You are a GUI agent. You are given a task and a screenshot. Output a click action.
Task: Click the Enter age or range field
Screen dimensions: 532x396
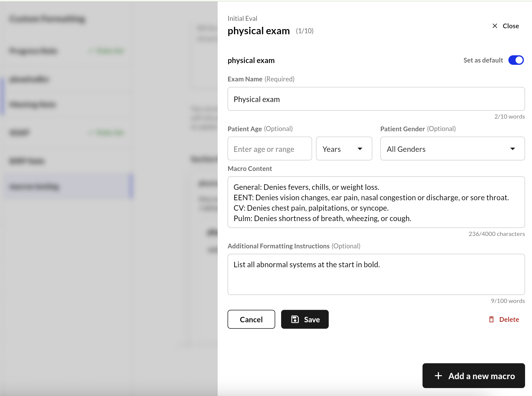pyautogui.click(x=269, y=149)
